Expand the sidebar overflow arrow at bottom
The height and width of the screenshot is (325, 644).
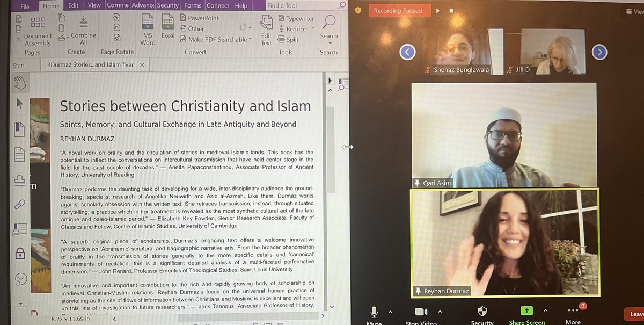click(20, 304)
